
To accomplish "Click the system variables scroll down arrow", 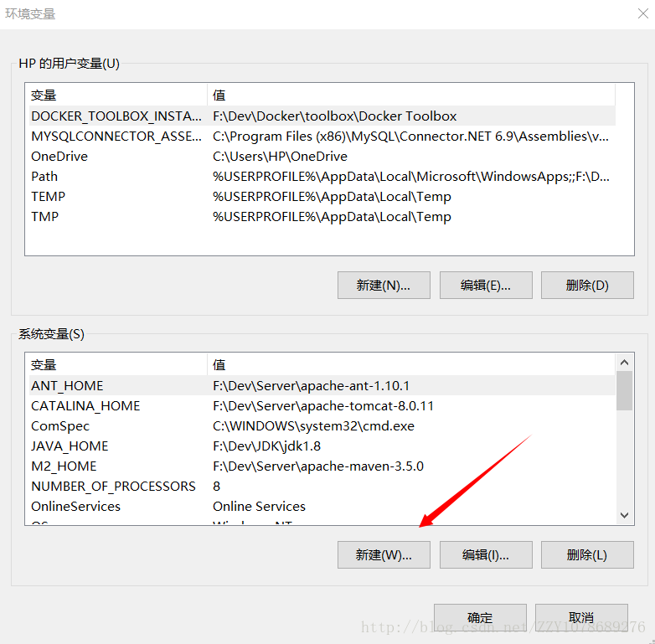I will tap(625, 515).
